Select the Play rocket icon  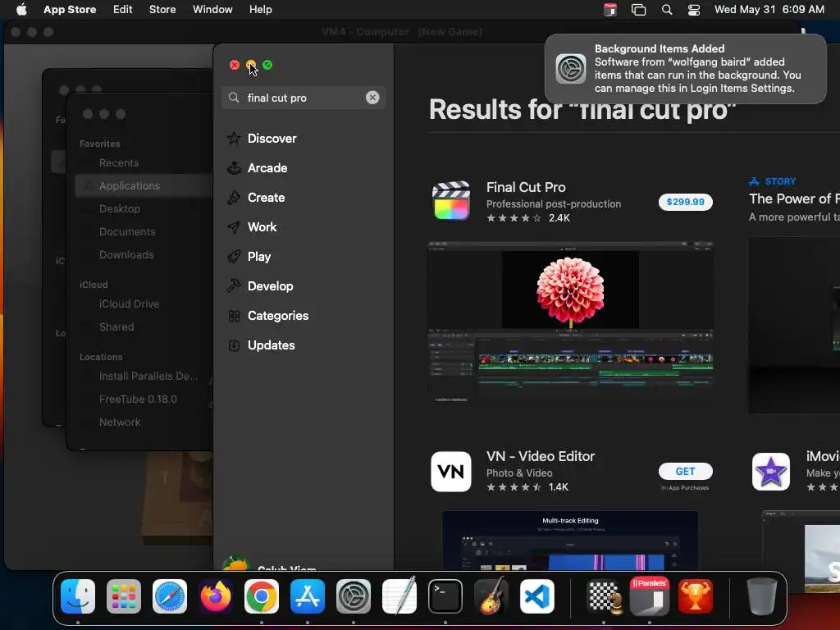(x=234, y=256)
